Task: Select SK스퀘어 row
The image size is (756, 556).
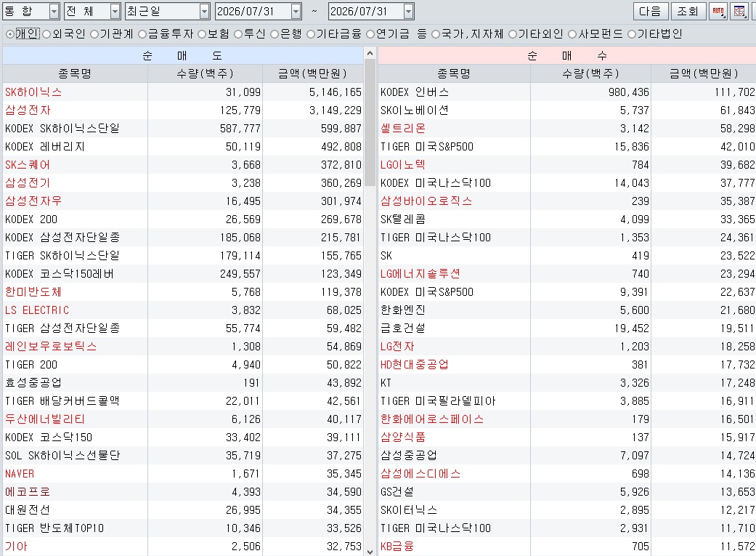Action: 183,164
